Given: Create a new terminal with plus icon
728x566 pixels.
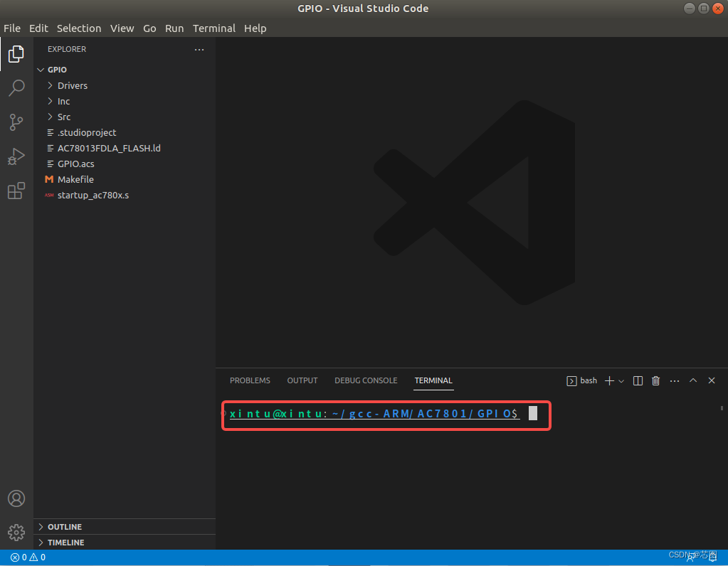Looking at the screenshot, I should (x=608, y=380).
